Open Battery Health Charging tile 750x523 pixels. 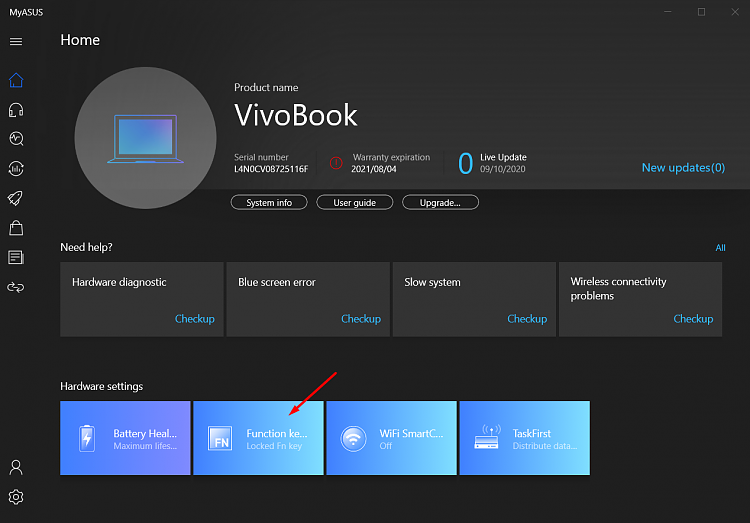pos(125,438)
